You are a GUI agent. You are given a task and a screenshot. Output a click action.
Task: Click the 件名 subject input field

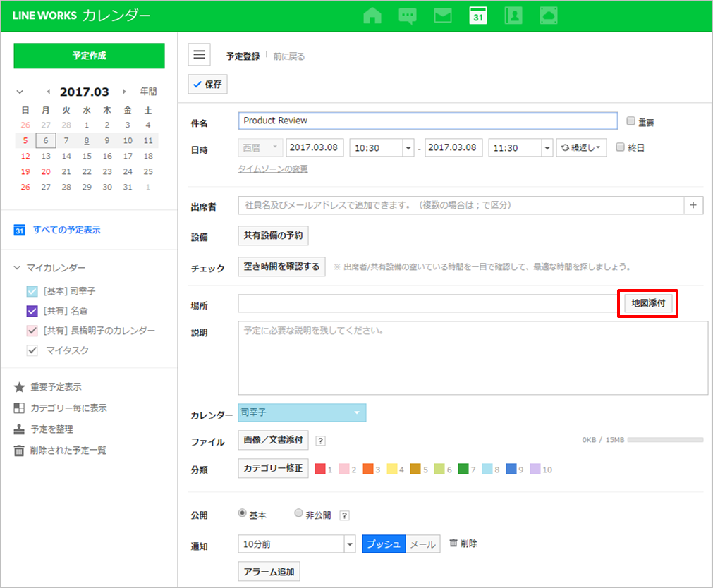click(427, 121)
